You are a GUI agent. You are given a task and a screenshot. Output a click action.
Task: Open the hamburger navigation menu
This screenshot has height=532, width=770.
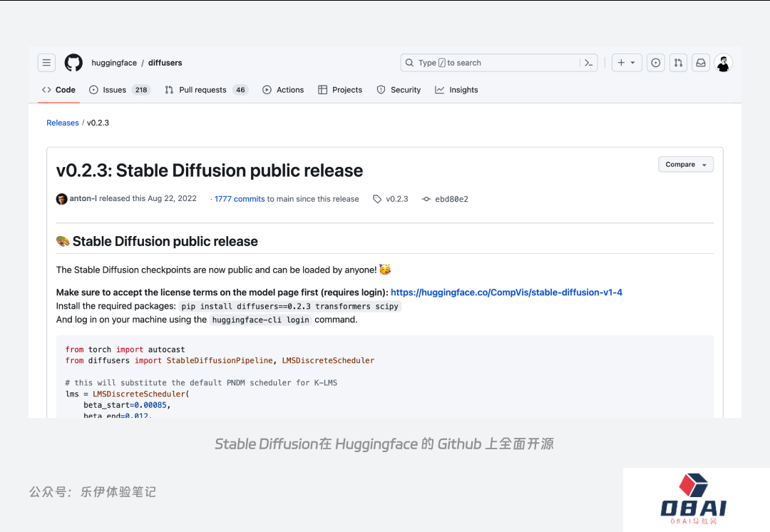click(x=46, y=63)
